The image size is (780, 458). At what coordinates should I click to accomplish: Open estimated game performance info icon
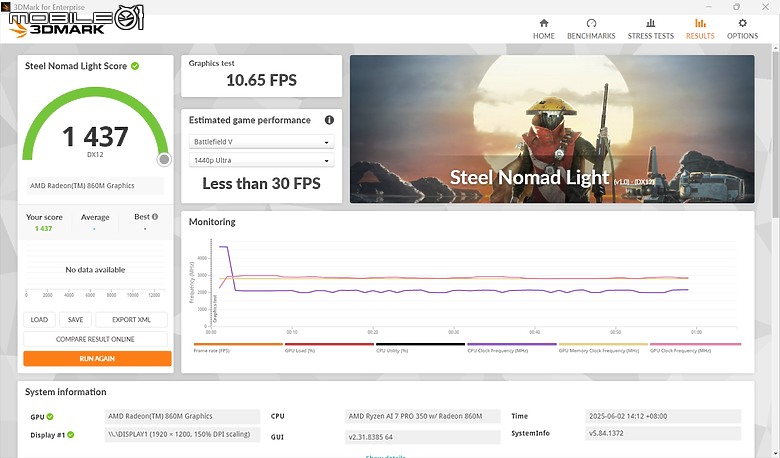329,120
